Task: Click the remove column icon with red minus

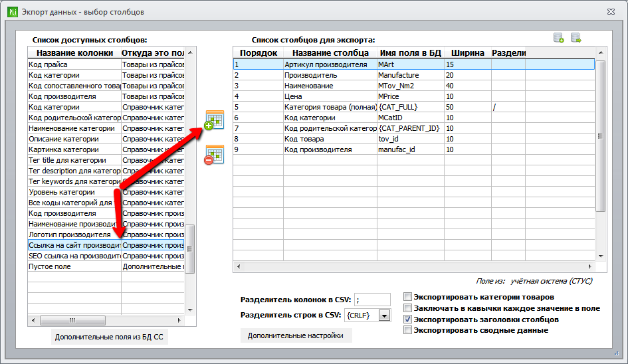Action: click(x=214, y=155)
